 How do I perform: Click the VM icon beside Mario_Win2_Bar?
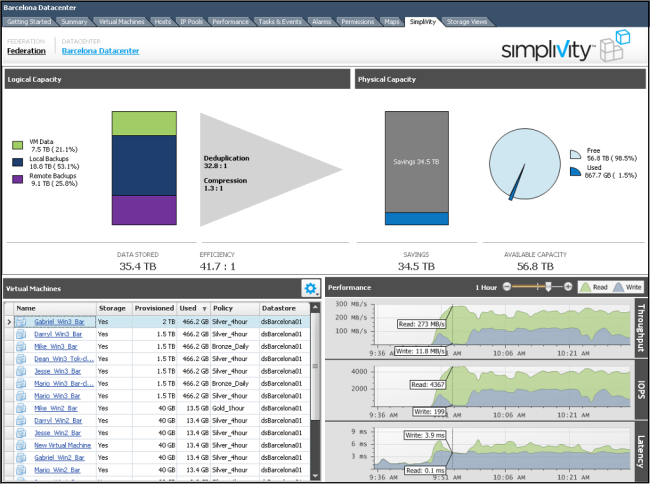pyautogui.click(x=21, y=470)
